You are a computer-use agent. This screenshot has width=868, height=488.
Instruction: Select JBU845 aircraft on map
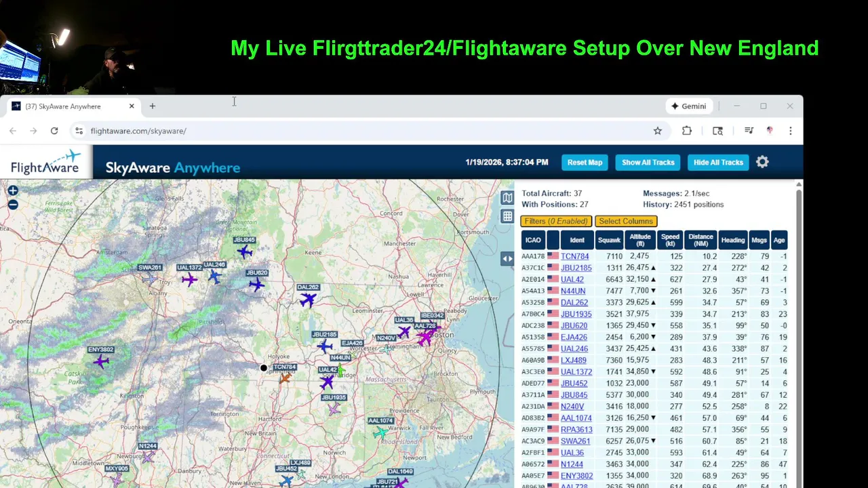pyautogui.click(x=245, y=252)
